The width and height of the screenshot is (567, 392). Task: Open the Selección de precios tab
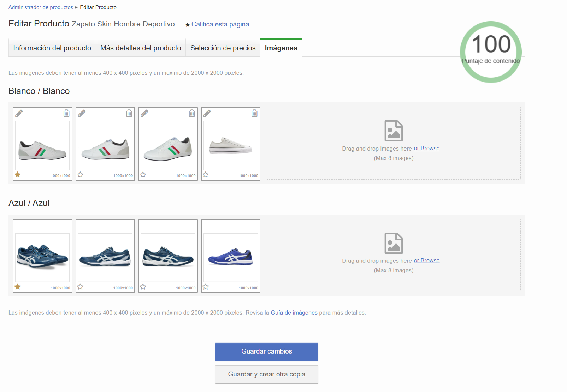pos(223,48)
